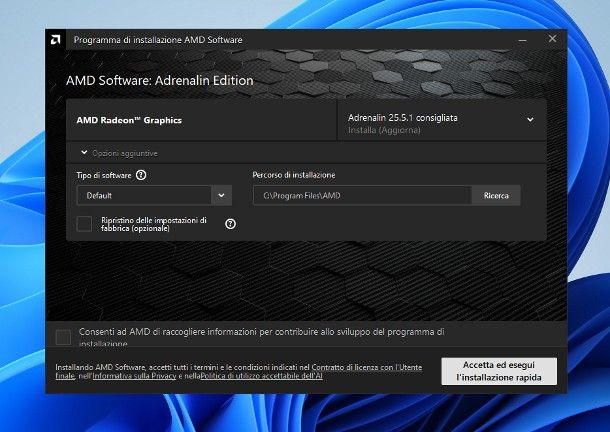This screenshot has height=432, width=610.
Task: Expand the Adrenalin 25.5.1 consigliata version dropdown
Action: 530,119
